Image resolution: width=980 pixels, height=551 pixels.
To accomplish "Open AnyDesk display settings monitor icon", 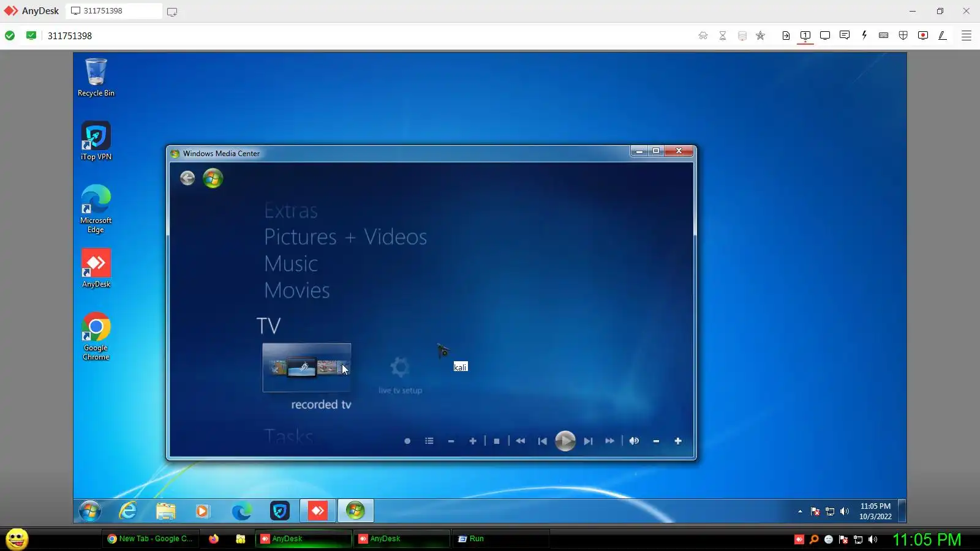I will click(825, 36).
